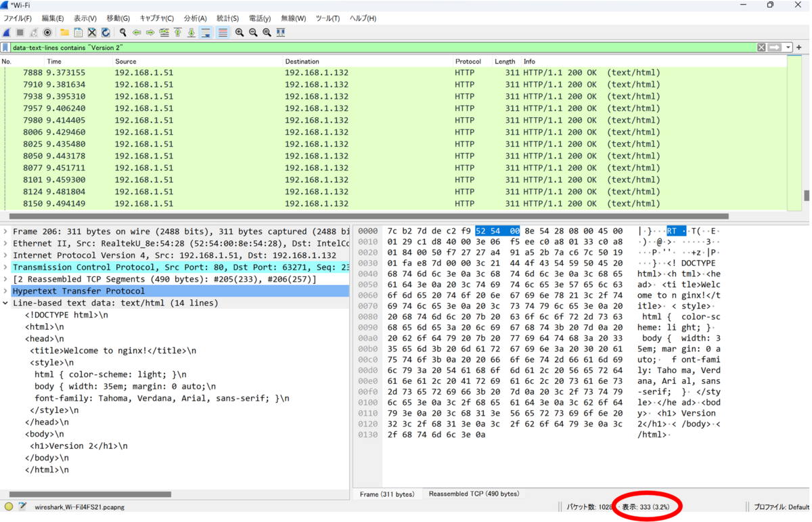Click the プロファイル: Default status entry
Screen dimensions: 812x522
(x=781, y=506)
